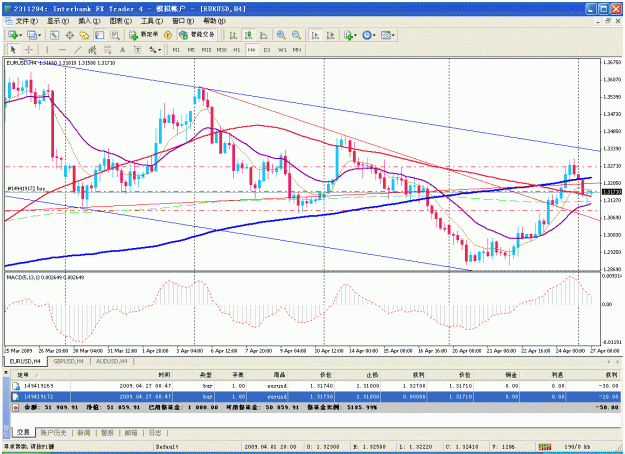625x454 pixels.
Task: Show the Data Window crosshair-circle icon
Action: [x=69, y=35]
